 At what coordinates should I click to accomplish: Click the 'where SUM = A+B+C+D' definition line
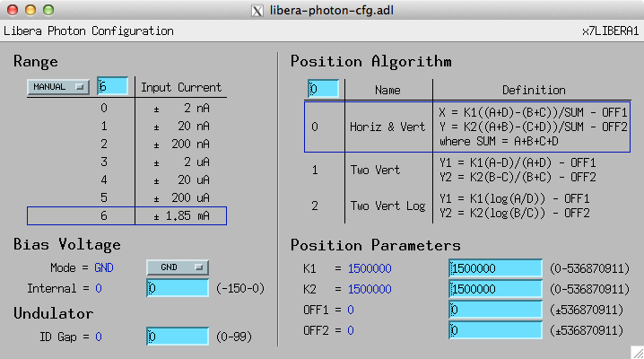pyautogui.click(x=499, y=141)
